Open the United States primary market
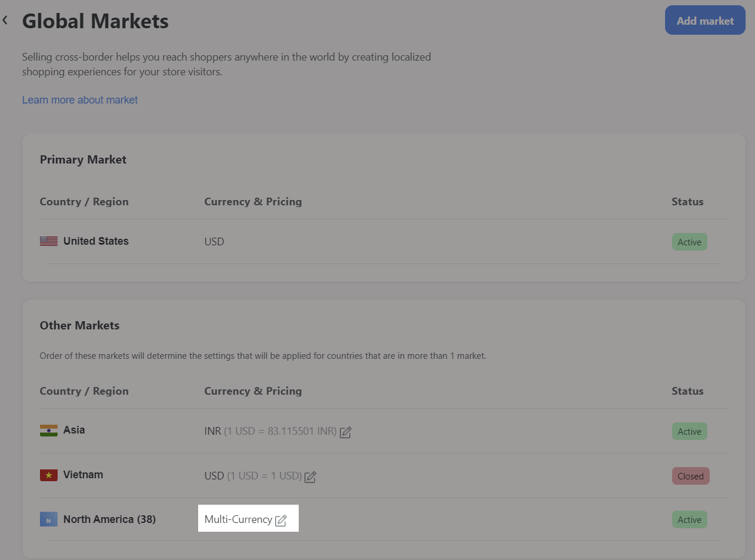Image resolution: width=755 pixels, height=560 pixels. 96,241
